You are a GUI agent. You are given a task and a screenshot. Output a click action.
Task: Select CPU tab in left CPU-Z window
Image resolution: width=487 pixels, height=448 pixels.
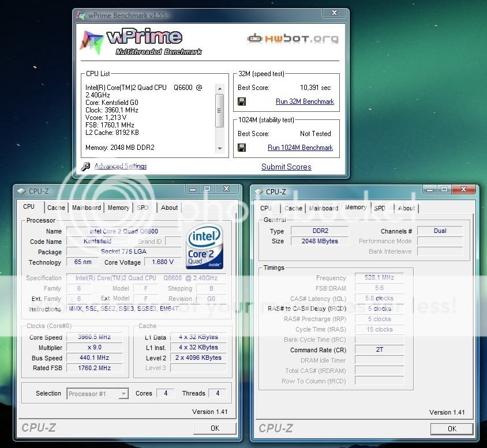tap(29, 206)
